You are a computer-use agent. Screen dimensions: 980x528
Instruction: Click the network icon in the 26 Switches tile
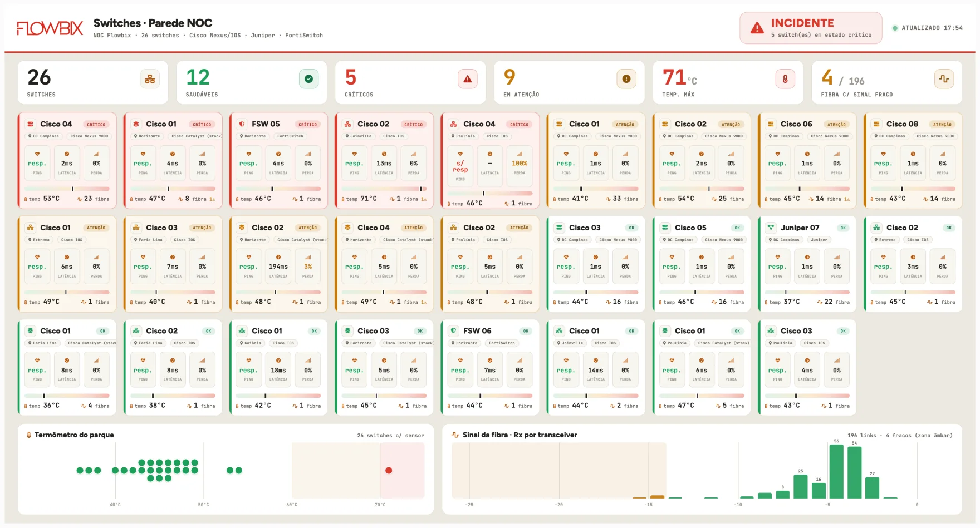click(x=150, y=79)
